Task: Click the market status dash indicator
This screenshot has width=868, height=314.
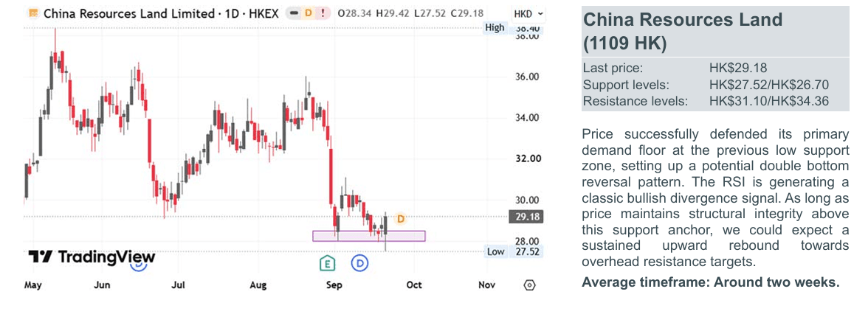Action: pyautogui.click(x=295, y=13)
